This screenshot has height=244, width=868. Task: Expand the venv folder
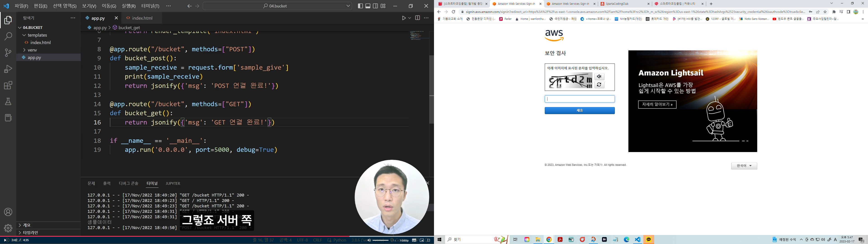(24, 50)
